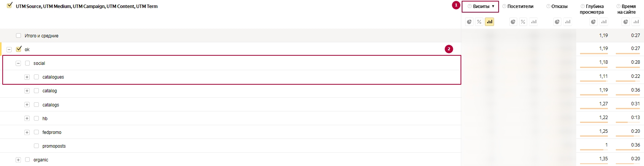
Task: Select pie chart icon under Визиты
Action: (469, 22)
